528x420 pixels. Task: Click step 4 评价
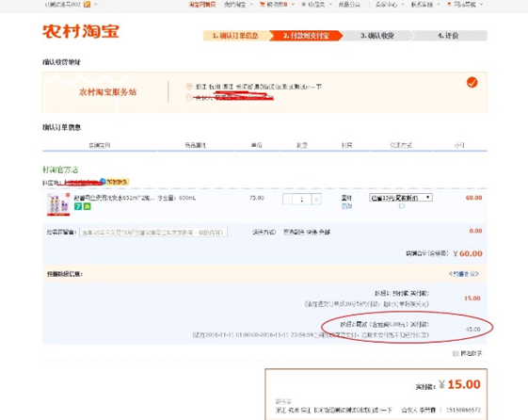(x=448, y=36)
